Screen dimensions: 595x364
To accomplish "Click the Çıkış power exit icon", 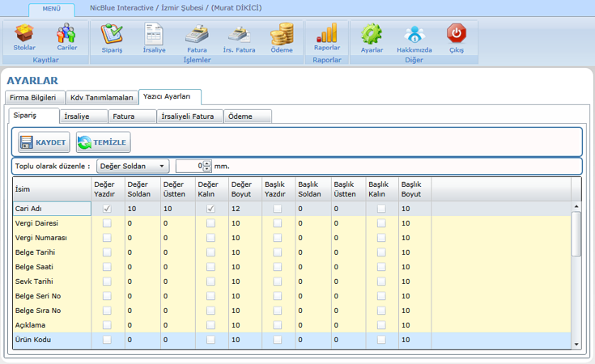I will point(457,36).
